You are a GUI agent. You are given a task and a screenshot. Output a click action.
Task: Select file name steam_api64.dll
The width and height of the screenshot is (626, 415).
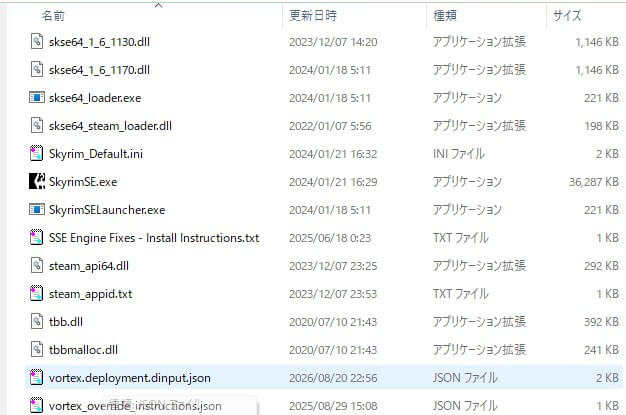(x=89, y=266)
